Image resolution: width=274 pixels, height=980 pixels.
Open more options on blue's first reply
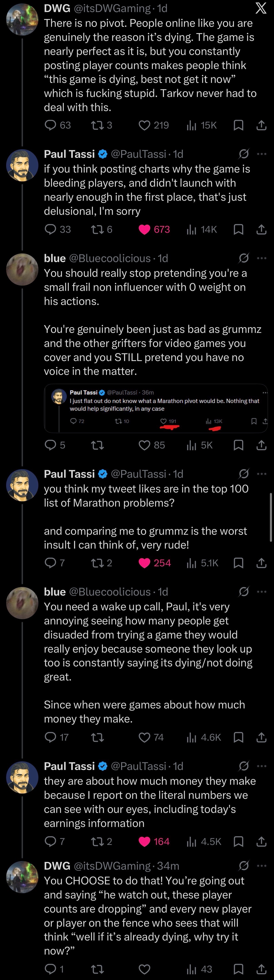(x=262, y=258)
